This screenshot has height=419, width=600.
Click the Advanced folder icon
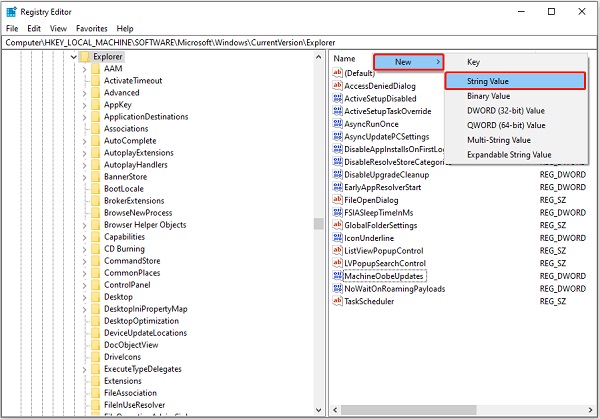[x=96, y=93]
